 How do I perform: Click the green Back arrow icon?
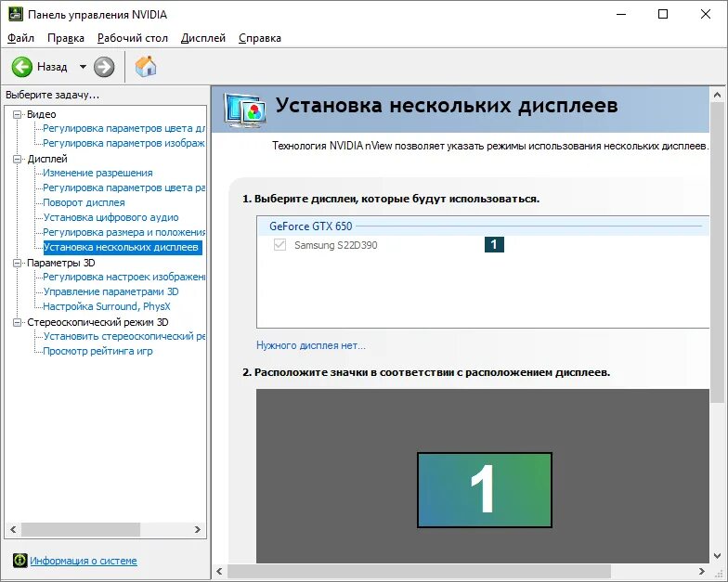point(22,67)
